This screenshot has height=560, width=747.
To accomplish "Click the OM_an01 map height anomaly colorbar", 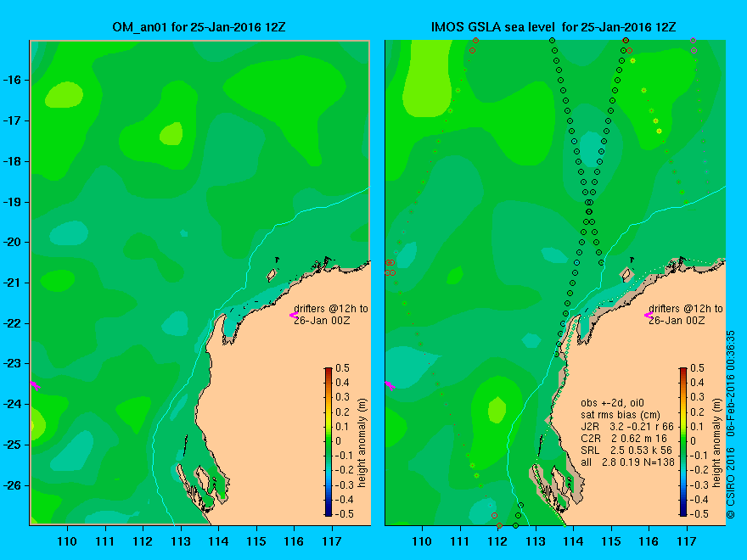I will click(329, 441).
